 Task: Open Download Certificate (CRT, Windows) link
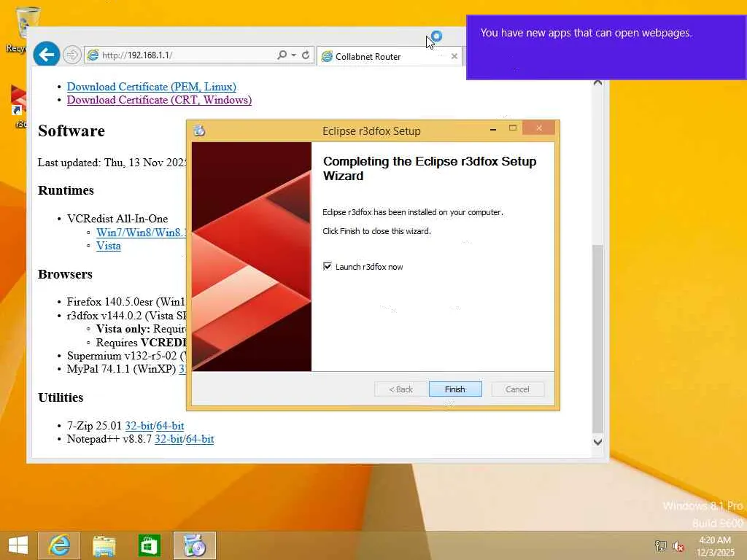pyautogui.click(x=159, y=100)
